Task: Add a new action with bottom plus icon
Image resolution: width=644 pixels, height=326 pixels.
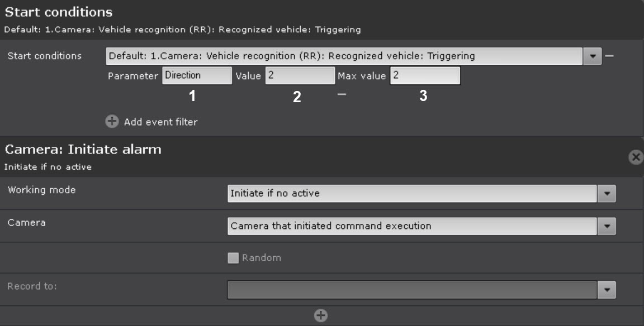Action: (x=320, y=316)
